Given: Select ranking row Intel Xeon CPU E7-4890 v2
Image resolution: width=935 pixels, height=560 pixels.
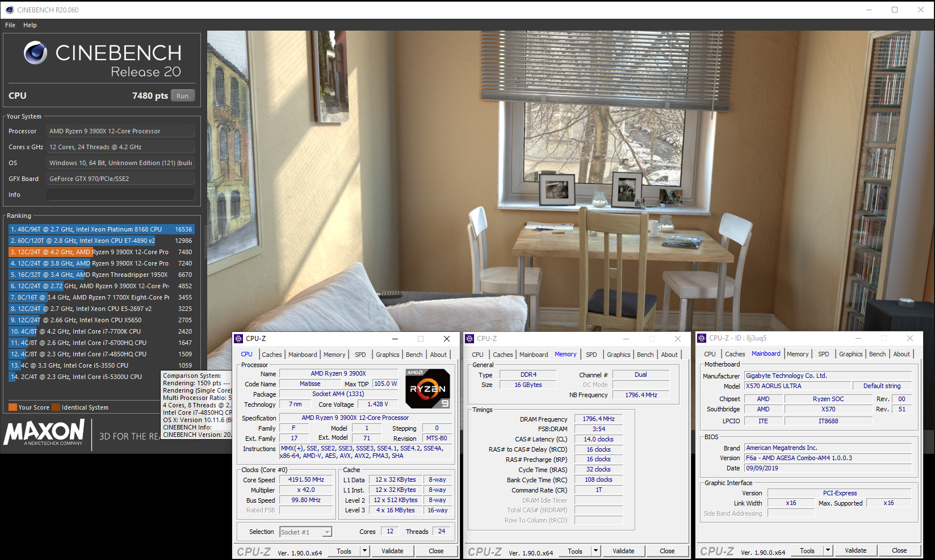Looking at the screenshot, I should point(102,241).
